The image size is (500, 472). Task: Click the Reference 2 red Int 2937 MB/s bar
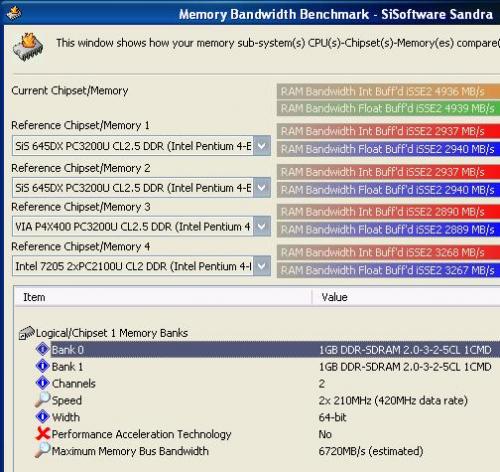click(x=388, y=172)
